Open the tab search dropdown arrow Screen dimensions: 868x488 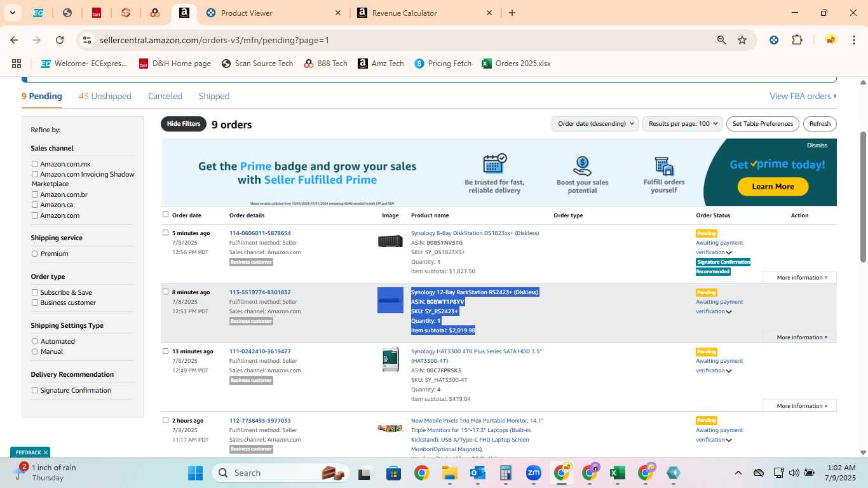[13, 13]
